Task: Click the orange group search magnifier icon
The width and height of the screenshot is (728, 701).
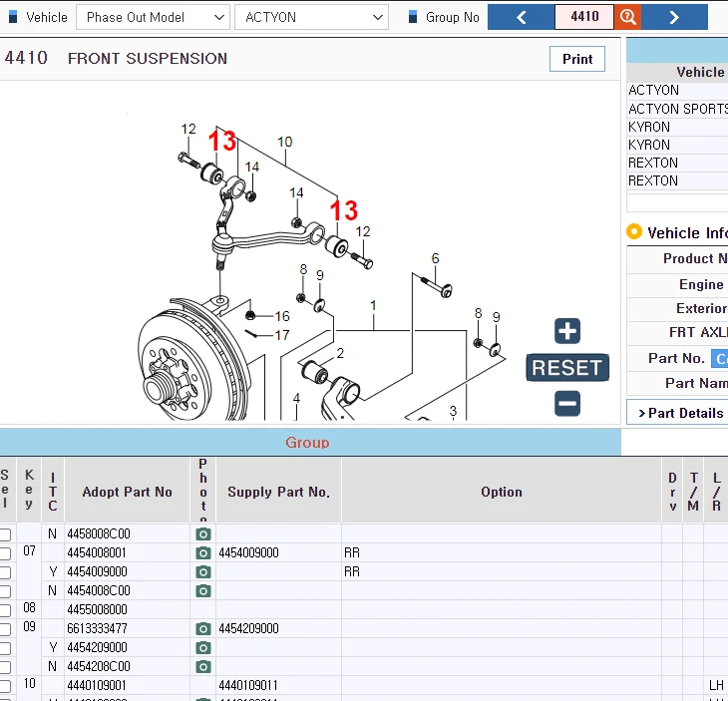Action: [627, 17]
